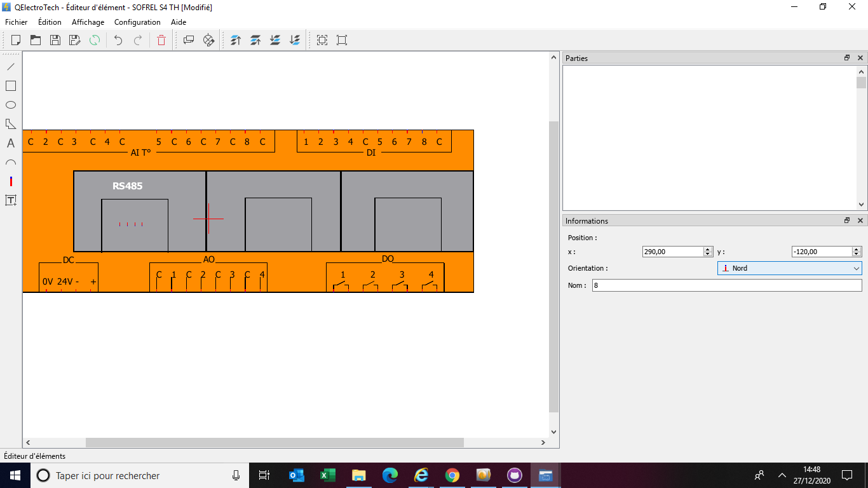Open Google Chrome from the taskbar

(452, 475)
